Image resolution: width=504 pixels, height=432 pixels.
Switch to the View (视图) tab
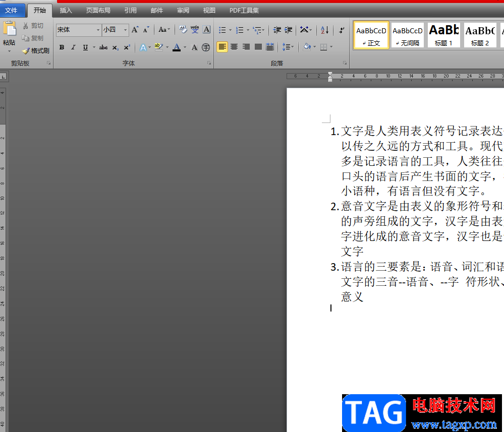coord(209,11)
